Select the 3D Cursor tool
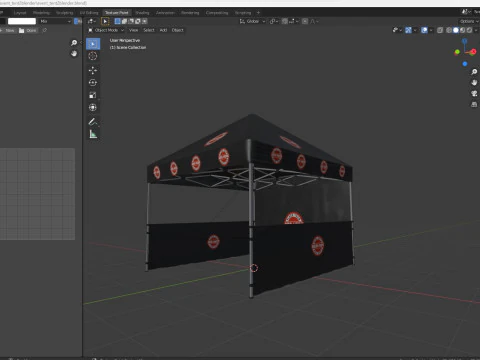Screen dimensions: 480x360 click(x=93, y=56)
